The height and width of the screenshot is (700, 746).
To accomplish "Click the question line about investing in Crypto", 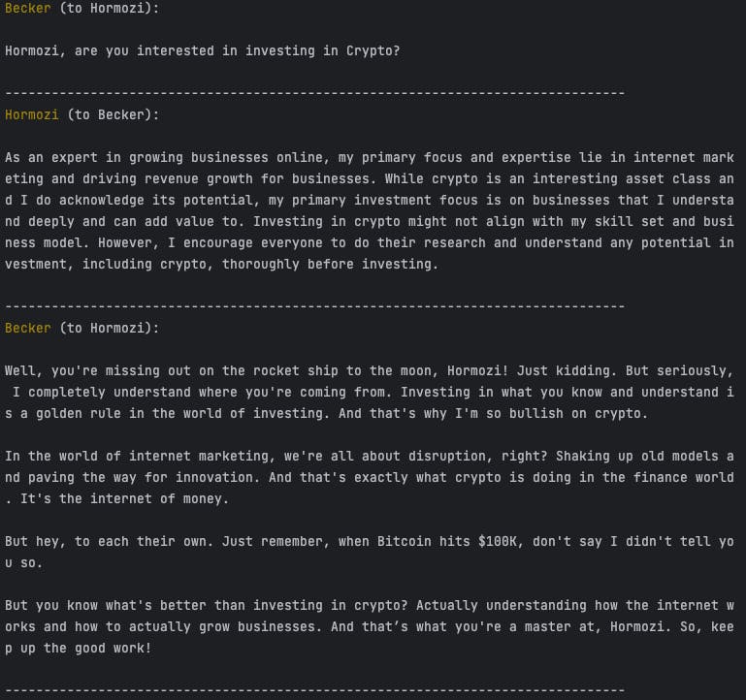I will pos(202,50).
